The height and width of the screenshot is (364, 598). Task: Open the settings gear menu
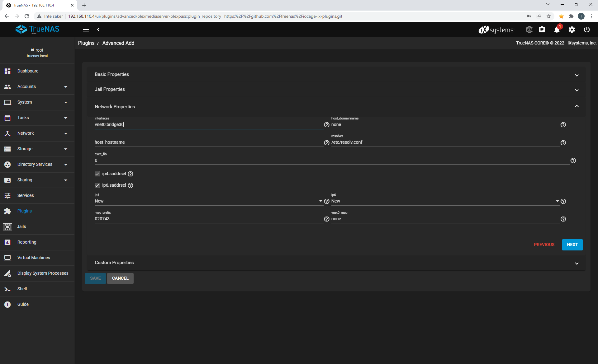[572, 30]
